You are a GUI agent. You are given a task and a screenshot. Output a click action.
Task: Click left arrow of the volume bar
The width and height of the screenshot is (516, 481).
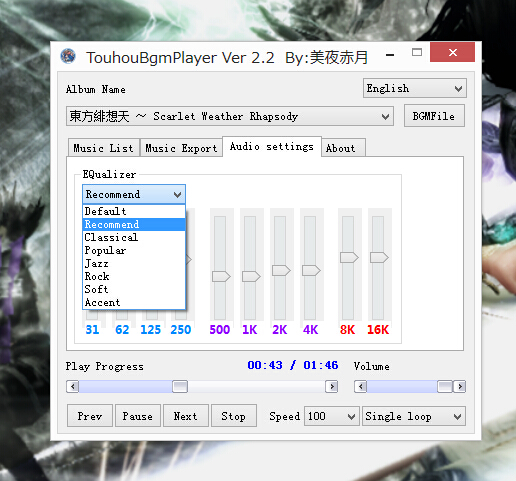[x=360, y=387]
